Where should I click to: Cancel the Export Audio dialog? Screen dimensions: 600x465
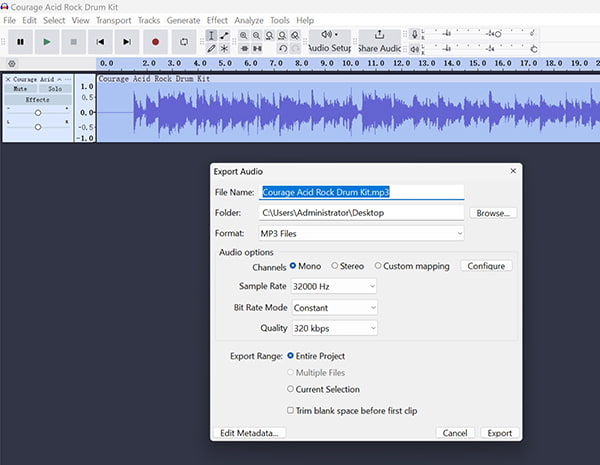pyautogui.click(x=455, y=433)
